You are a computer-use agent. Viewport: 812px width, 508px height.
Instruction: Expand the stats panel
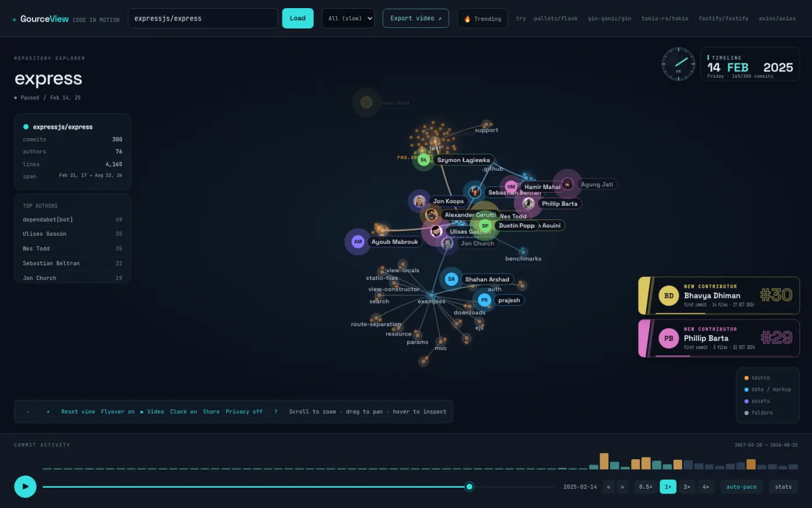click(x=783, y=487)
